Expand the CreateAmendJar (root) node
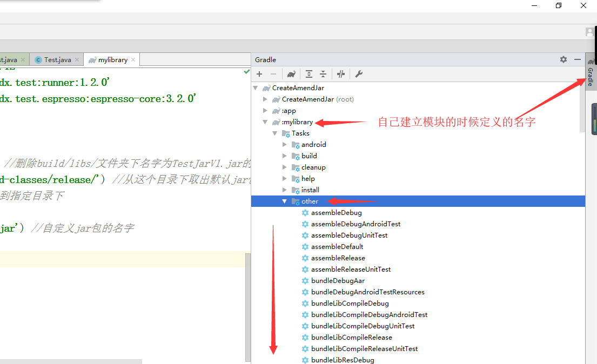Screen dimensions: 597x364 (265, 99)
